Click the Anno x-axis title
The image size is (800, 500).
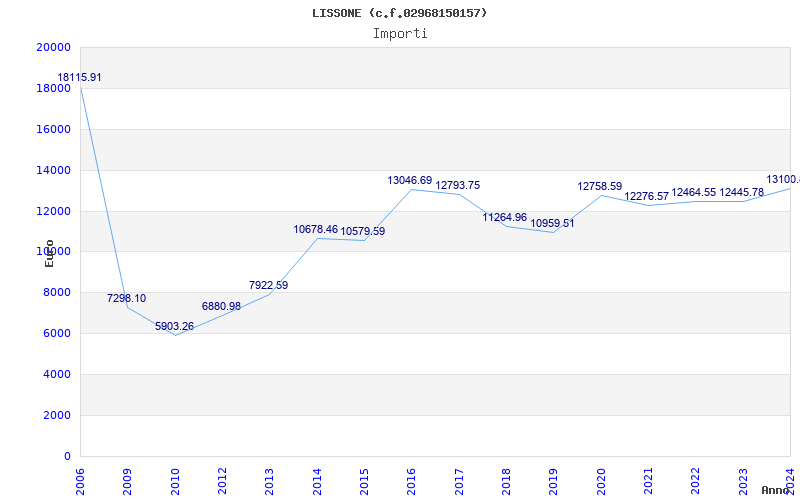coord(775,490)
